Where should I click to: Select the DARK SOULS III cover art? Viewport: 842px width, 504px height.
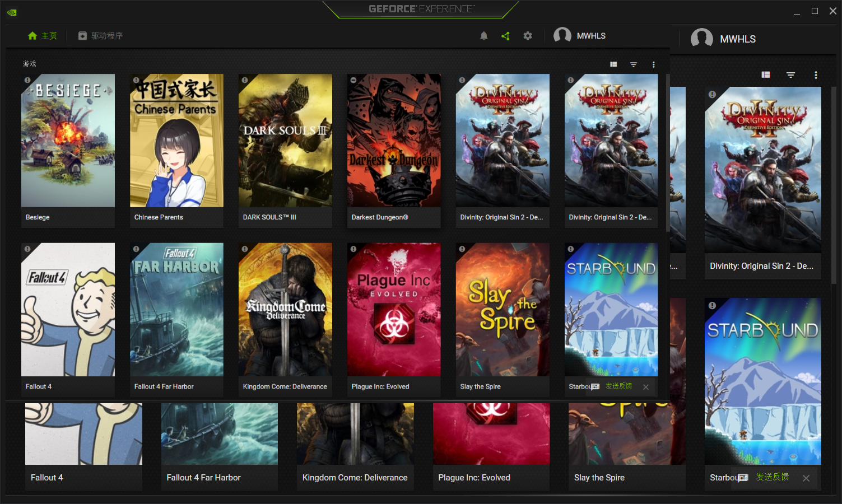pyautogui.click(x=285, y=141)
